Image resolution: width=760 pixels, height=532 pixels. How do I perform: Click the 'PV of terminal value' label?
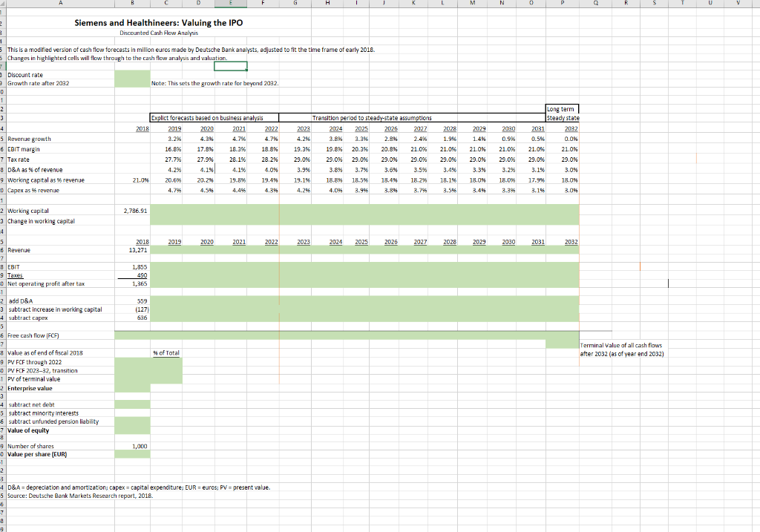pos(34,379)
